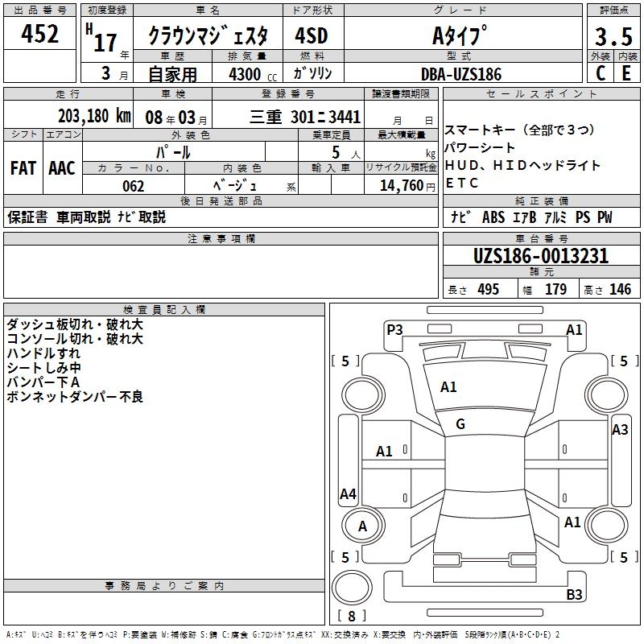Viewport: 644px width, 644px height.
Task: Select the sales point スマートキー（全部で3つ）
Action: point(520,130)
